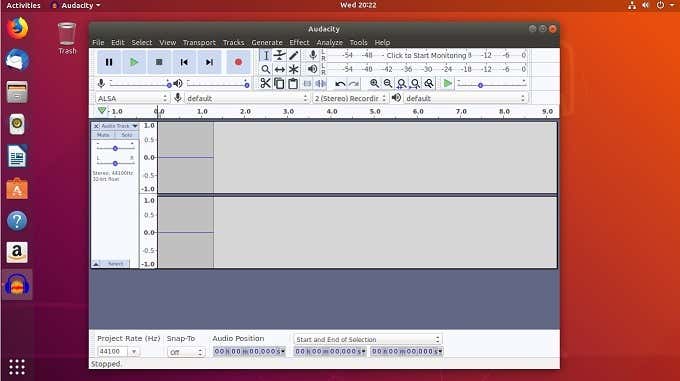Click the Zoom Toggle icon
The height and width of the screenshot is (381, 680).
tap(429, 83)
